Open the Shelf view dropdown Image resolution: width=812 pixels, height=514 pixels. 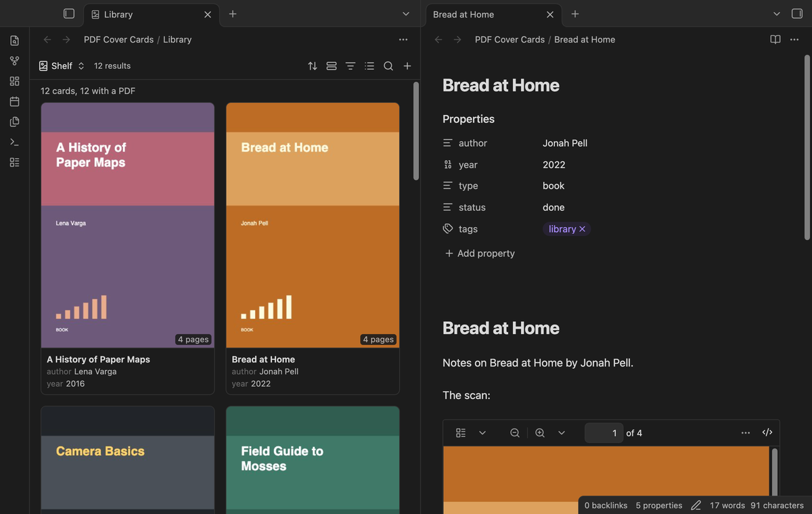[x=62, y=66]
